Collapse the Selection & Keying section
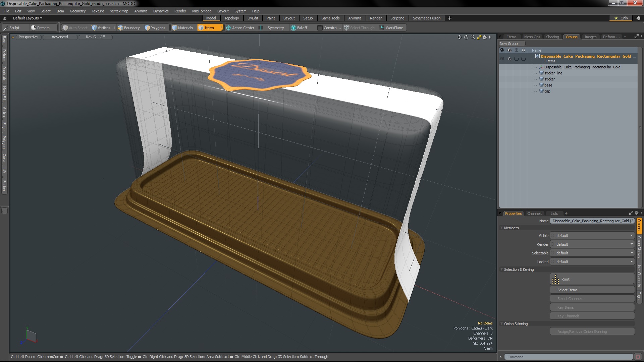 point(502,269)
